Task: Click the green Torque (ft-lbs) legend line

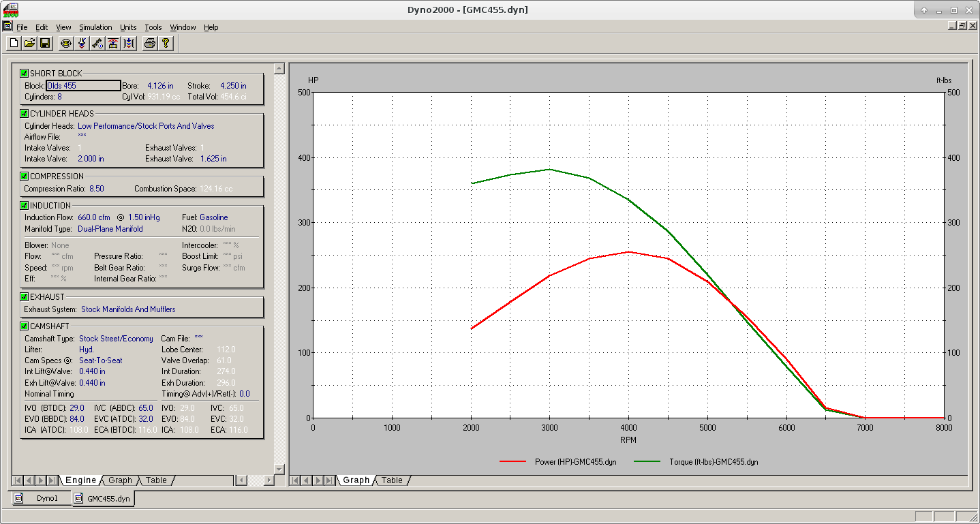Action: 647,462
